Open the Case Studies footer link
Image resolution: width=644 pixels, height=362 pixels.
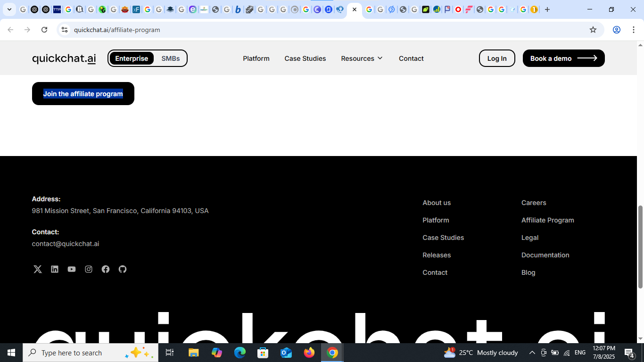443,238
